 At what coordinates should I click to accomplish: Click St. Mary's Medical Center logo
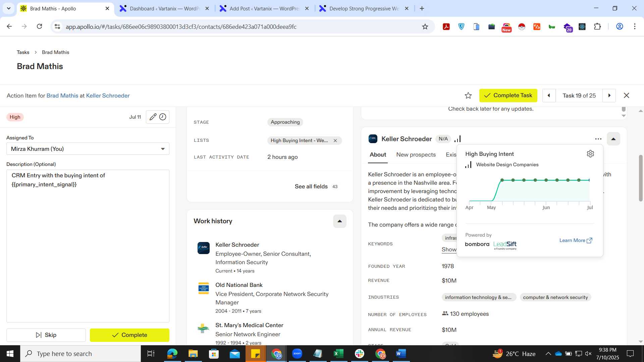click(204, 328)
